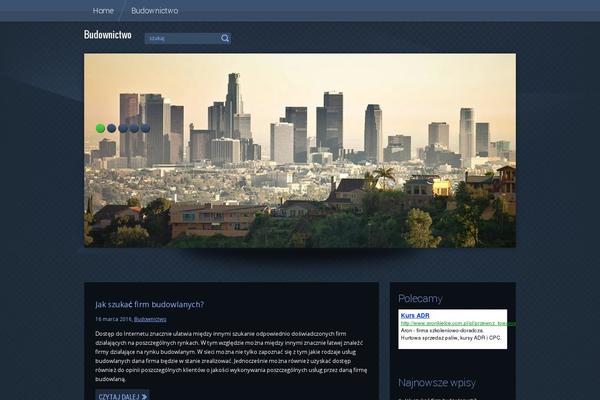Select the third slider dot
Viewport: 600px width, 400px height.
tap(123, 128)
